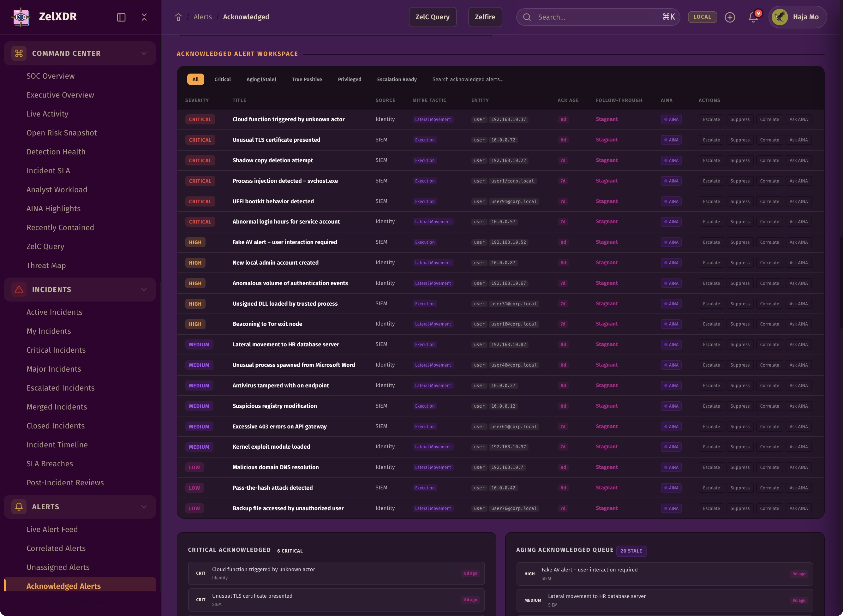Click the ZelXDR eye logo icon
The height and width of the screenshot is (616, 843).
[21, 17]
